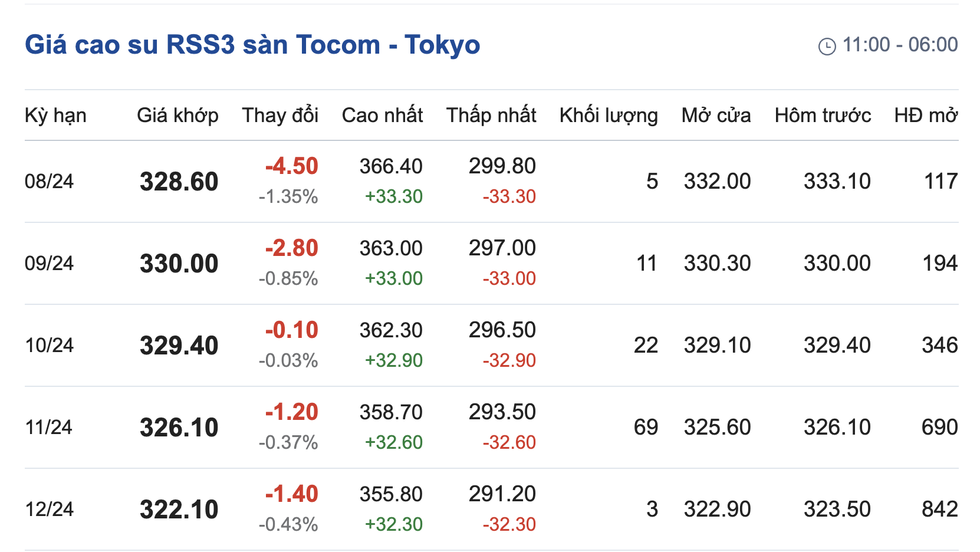
Task: Click the Thay đổi column header
Action: (280, 116)
